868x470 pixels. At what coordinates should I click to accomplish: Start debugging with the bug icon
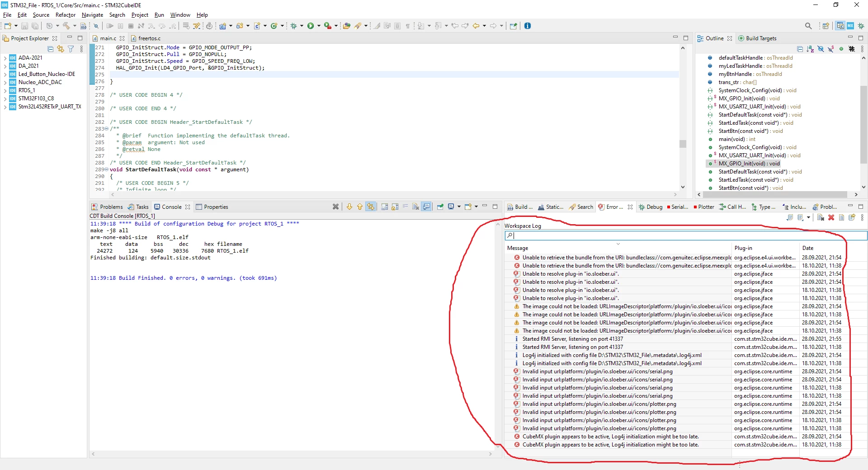293,26
